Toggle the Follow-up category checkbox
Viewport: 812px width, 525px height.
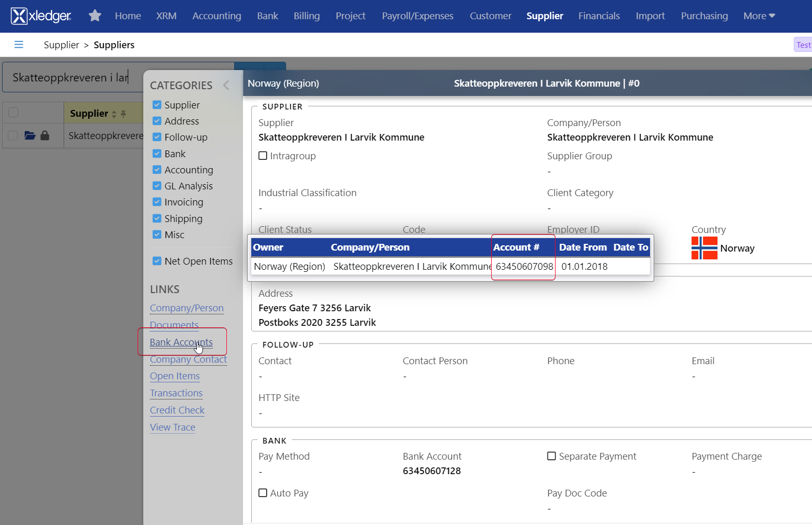[157, 137]
